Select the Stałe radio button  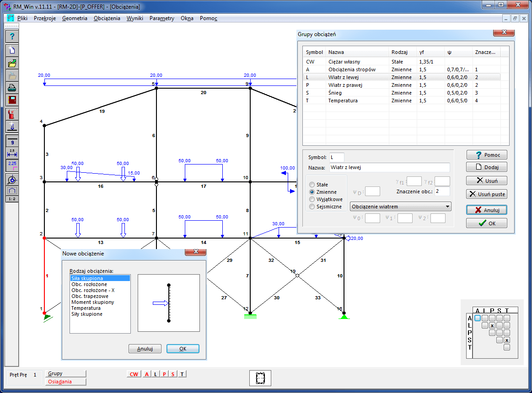point(312,185)
